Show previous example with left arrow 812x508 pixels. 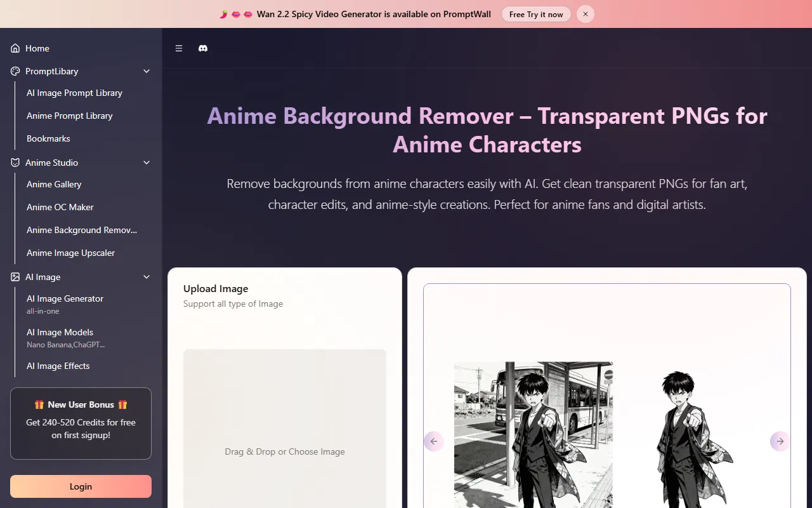(x=434, y=441)
